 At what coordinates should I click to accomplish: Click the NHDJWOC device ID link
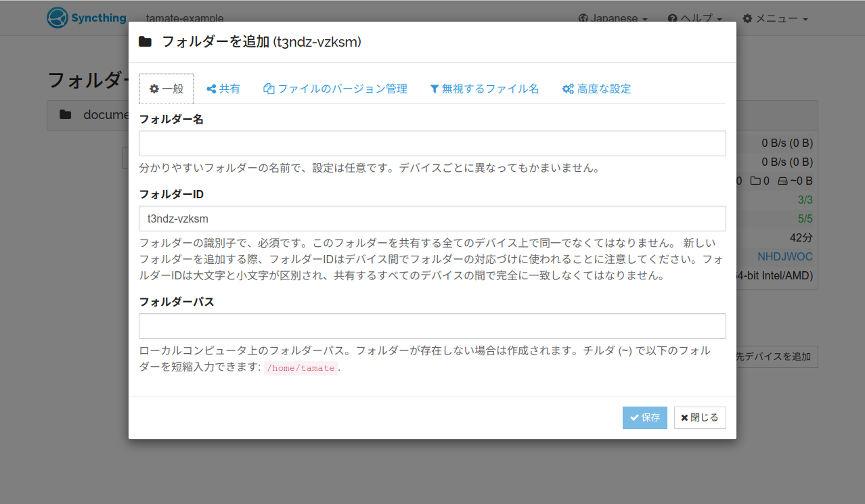click(785, 257)
